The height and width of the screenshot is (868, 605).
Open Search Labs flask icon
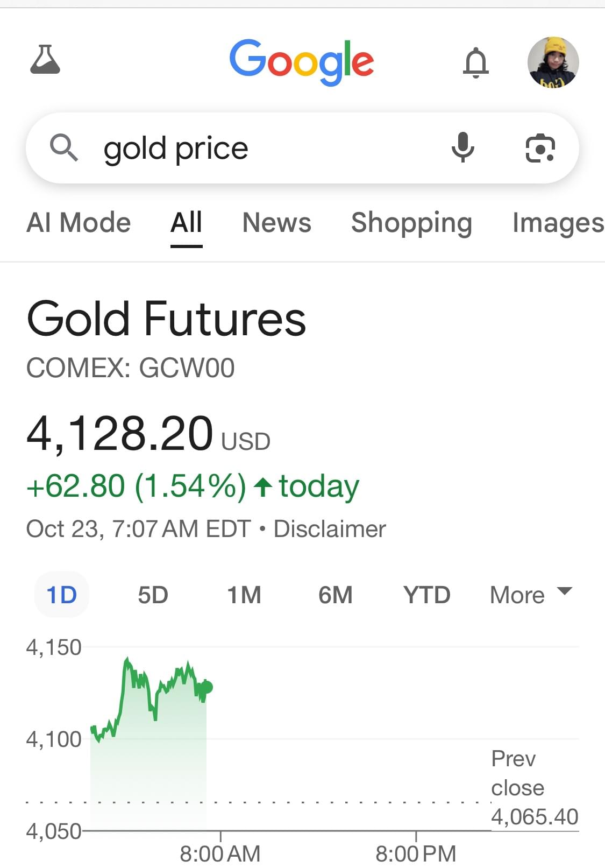(x=45, y=60)
